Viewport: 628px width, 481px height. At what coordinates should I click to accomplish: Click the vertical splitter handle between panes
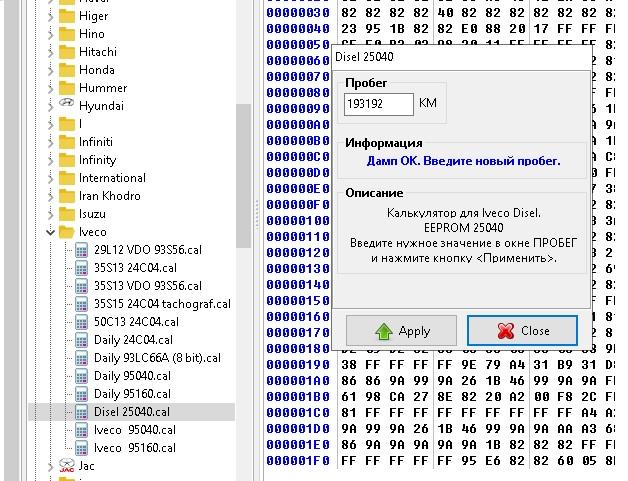click(257, 214)
